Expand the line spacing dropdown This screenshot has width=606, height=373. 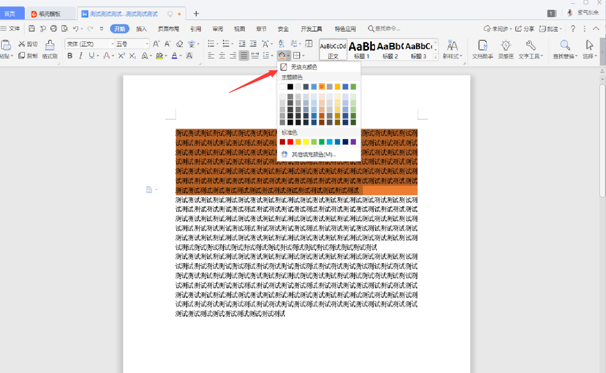[271, 56]
